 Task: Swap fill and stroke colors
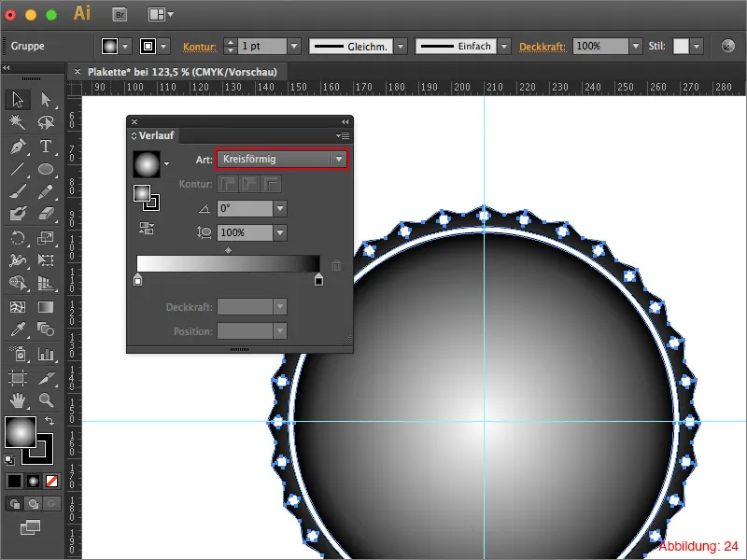coord(49,421)
